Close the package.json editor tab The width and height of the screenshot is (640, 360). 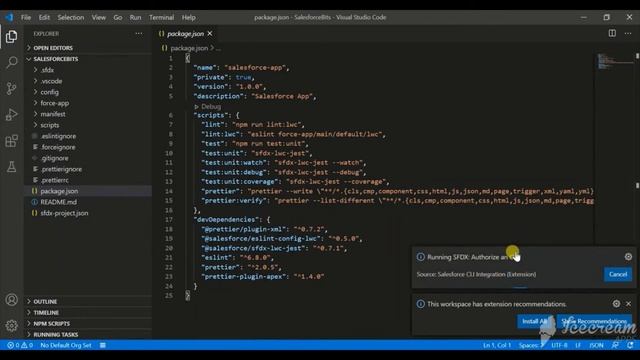(x=210, y=33)
